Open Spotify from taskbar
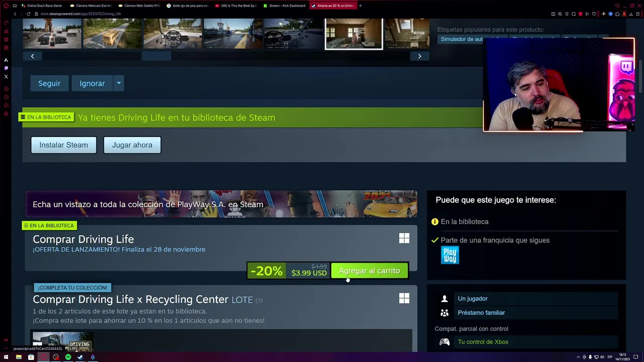This screenshot has width=644, height=362. click(68, 357)
